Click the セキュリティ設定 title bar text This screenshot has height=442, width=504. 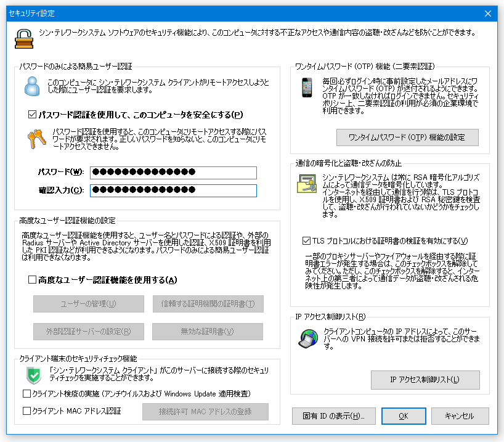(x=32, y=14)
